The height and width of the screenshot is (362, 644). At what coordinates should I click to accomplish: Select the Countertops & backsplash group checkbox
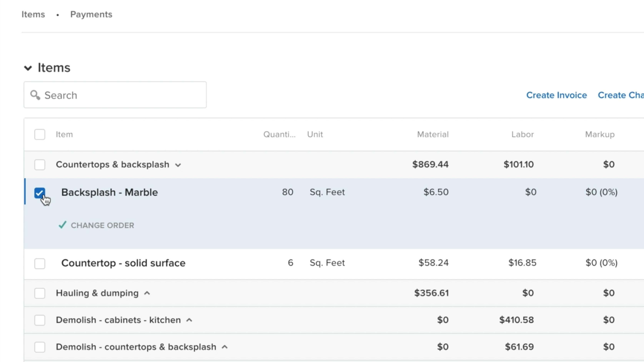point(39,165)
